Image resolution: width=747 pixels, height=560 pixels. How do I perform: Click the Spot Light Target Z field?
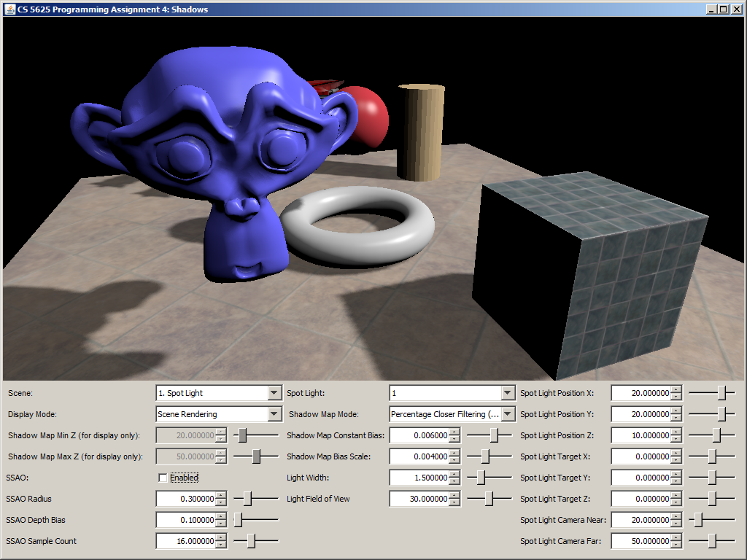640,499
